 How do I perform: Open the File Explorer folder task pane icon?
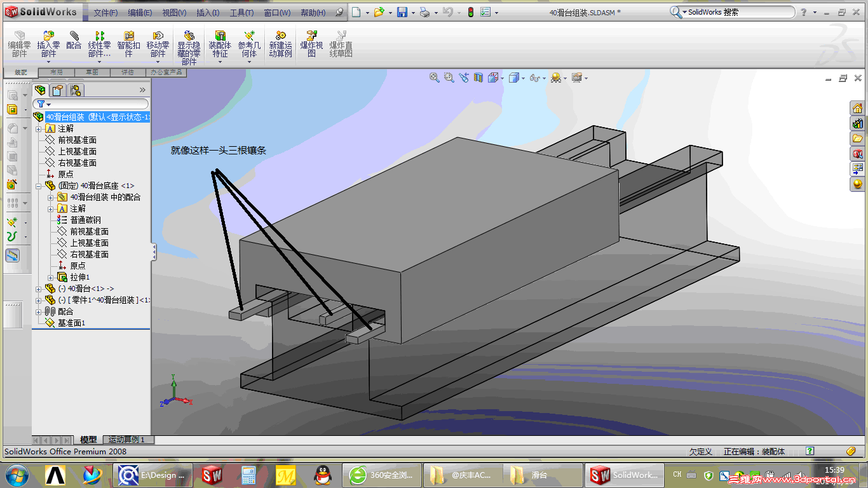[858, 139]
